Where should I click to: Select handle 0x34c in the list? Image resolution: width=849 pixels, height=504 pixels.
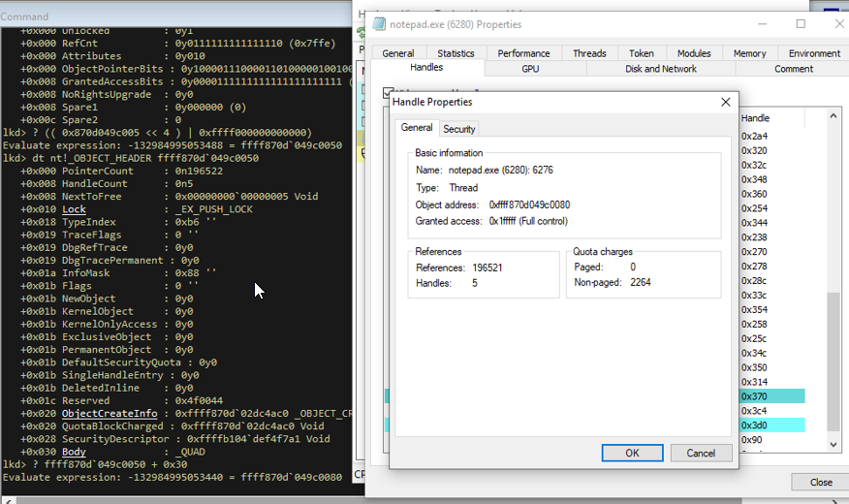click(754, 353)
